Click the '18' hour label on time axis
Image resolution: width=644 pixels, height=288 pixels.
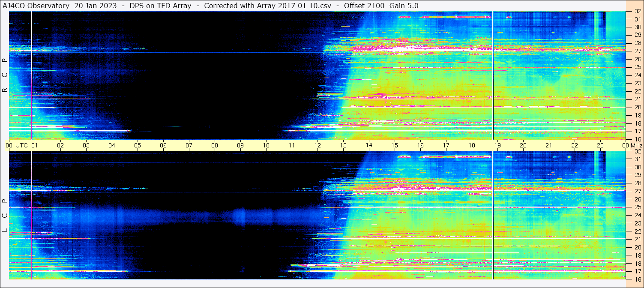point(472,145)
